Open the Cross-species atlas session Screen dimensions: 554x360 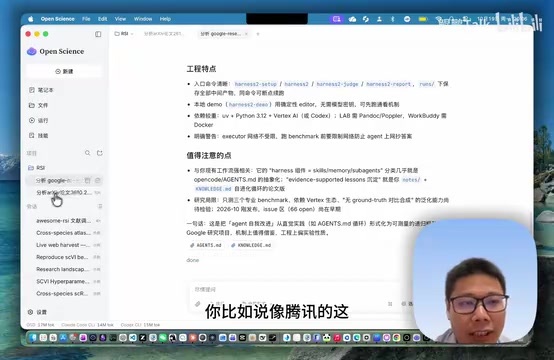coord(64,233)
